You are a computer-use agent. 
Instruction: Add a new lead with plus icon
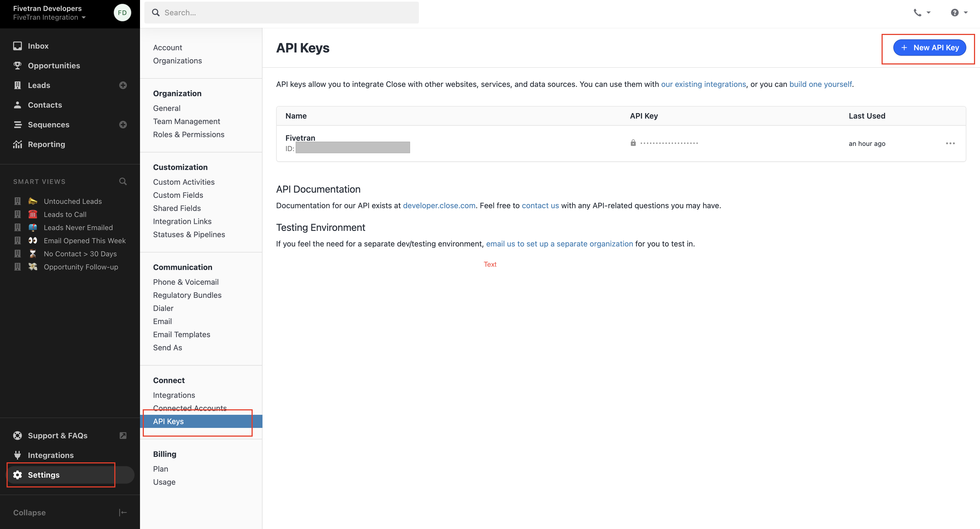tap(123, 85)
